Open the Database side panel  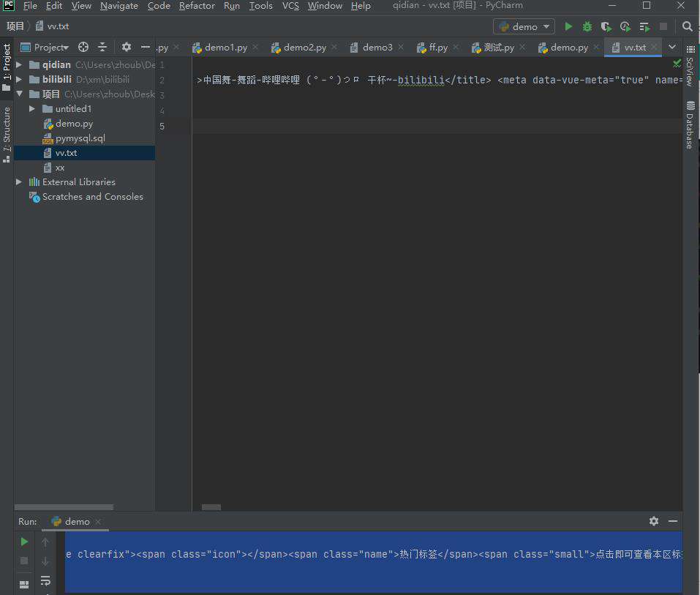(x=690, y=125)
